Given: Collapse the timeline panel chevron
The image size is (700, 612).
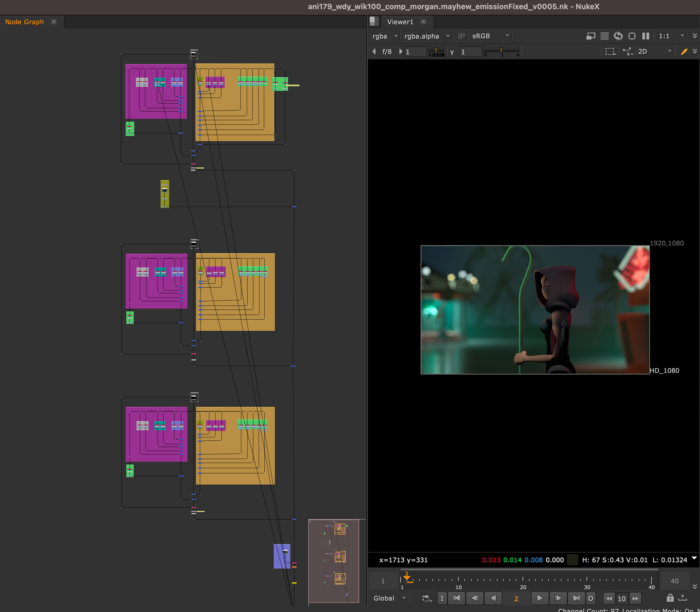Looking at the screenshot, I should pyautogui.click(x=695, y=586).
